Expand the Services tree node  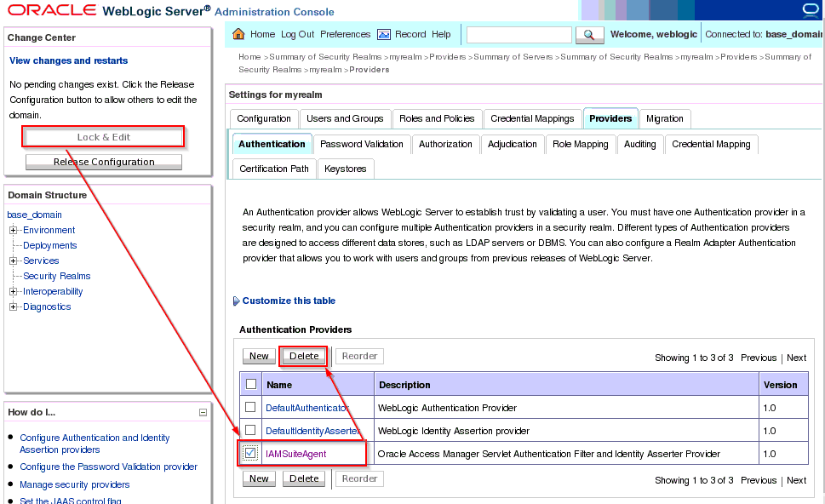tap(14, 261)
